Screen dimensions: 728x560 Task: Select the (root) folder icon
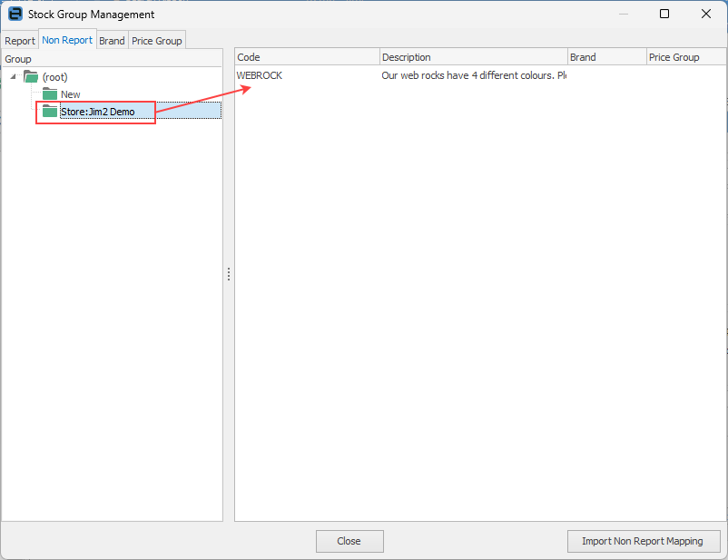(x=31, y=76)
